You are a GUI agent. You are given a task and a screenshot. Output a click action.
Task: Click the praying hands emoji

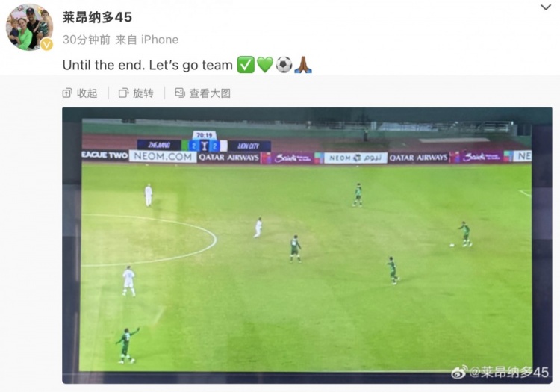[303, 65]
